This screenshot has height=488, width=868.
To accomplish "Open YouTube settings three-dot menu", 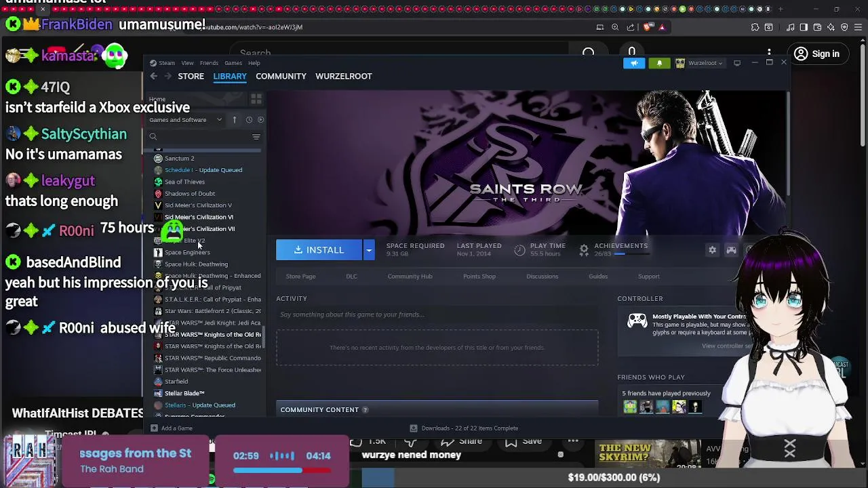I will (769, 53).
